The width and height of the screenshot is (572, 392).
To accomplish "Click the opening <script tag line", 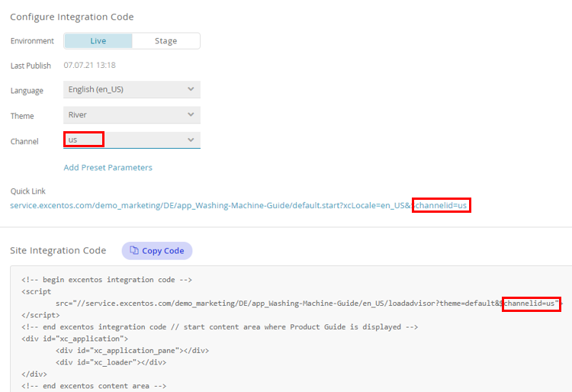I will (36, 292).
